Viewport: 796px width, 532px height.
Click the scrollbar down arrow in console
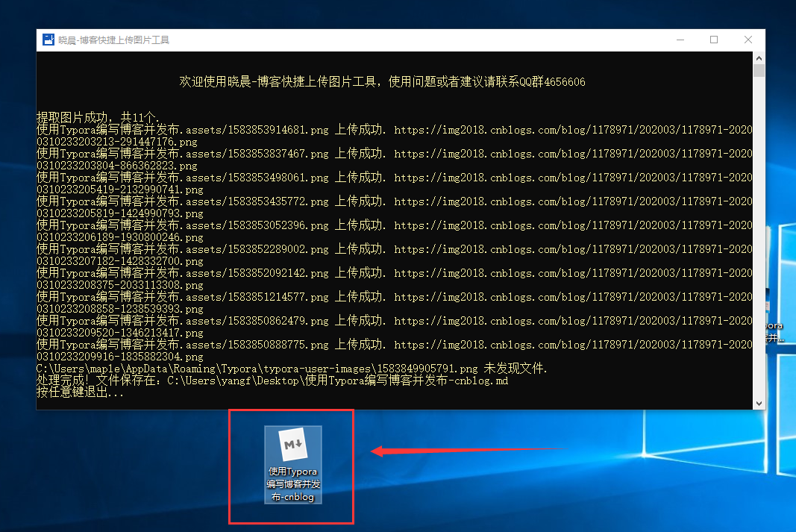tap(759, 404)
